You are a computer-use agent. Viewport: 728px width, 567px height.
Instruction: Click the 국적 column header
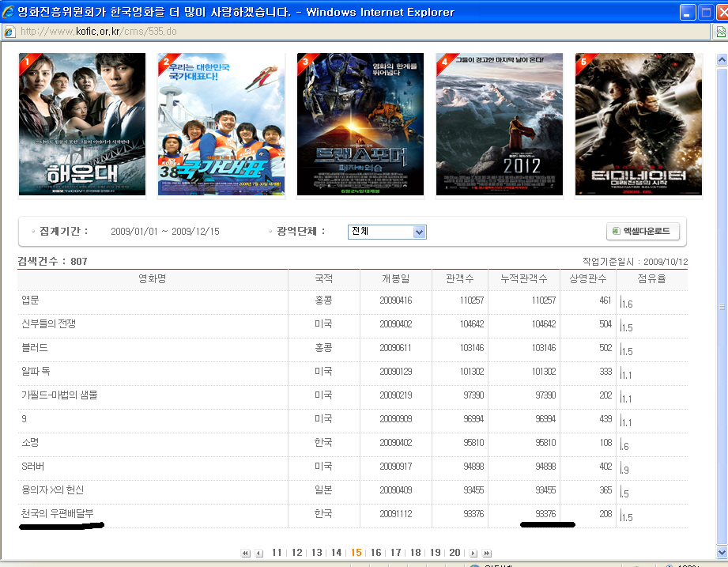tap(323, 278)
